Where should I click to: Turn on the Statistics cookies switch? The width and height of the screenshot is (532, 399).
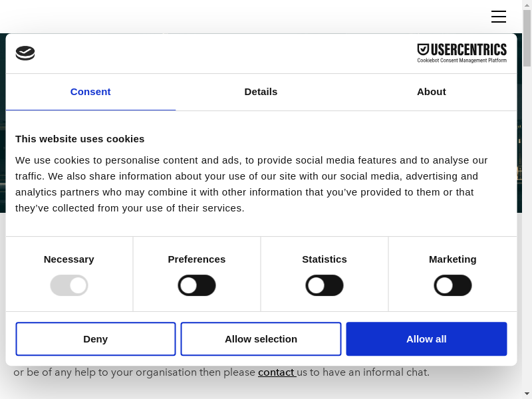325,285
